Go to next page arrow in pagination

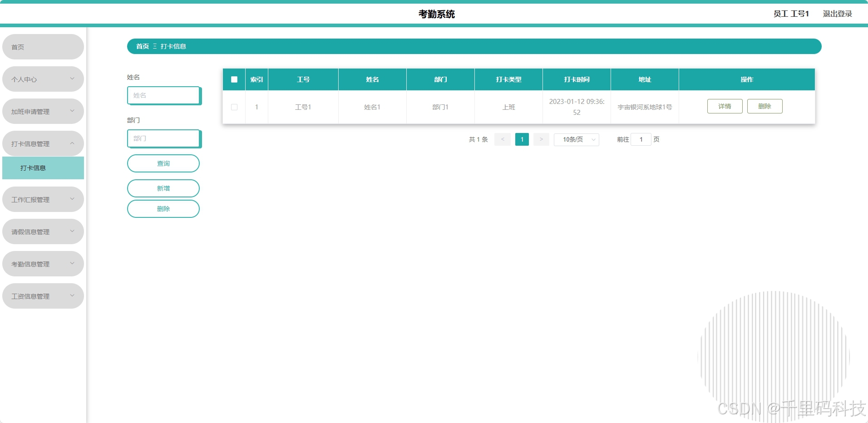pos(541,139)
